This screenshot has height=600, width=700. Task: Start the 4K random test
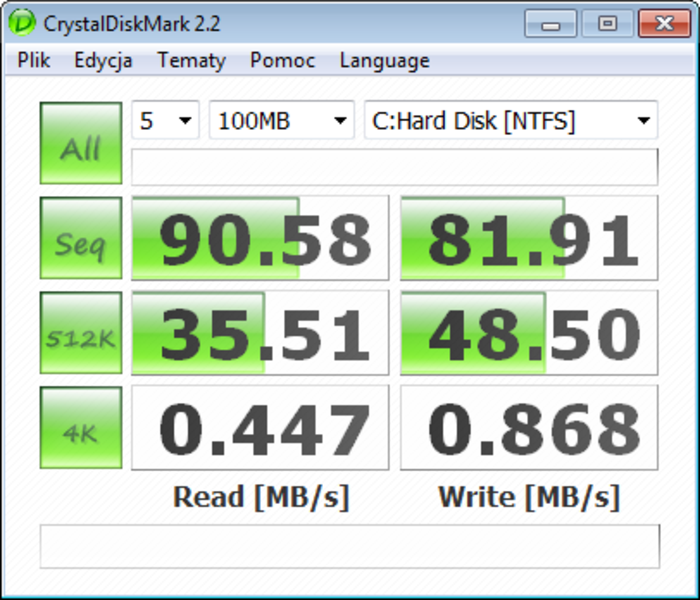(x=81, y=428)
